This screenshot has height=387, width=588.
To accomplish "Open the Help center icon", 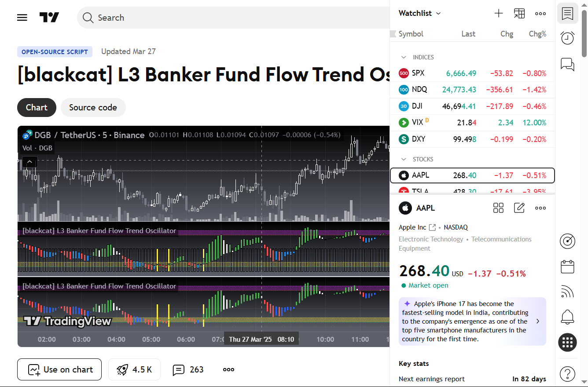I will (568, 374).
